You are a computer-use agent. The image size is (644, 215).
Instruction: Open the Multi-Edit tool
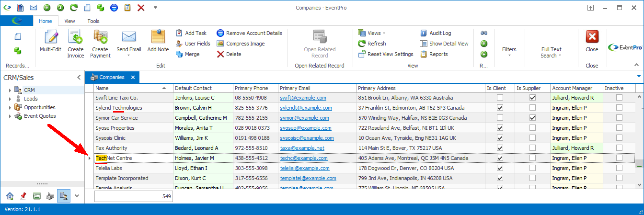(50, 41)
